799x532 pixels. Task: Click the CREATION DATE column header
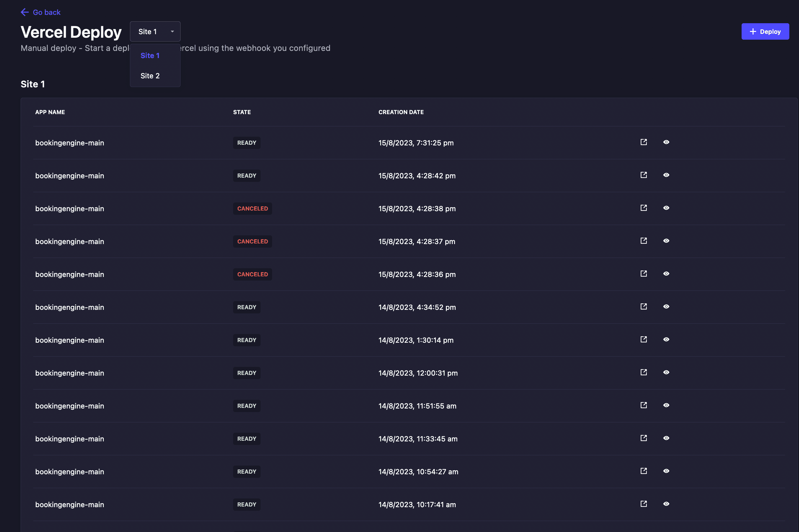pos(401,112)
